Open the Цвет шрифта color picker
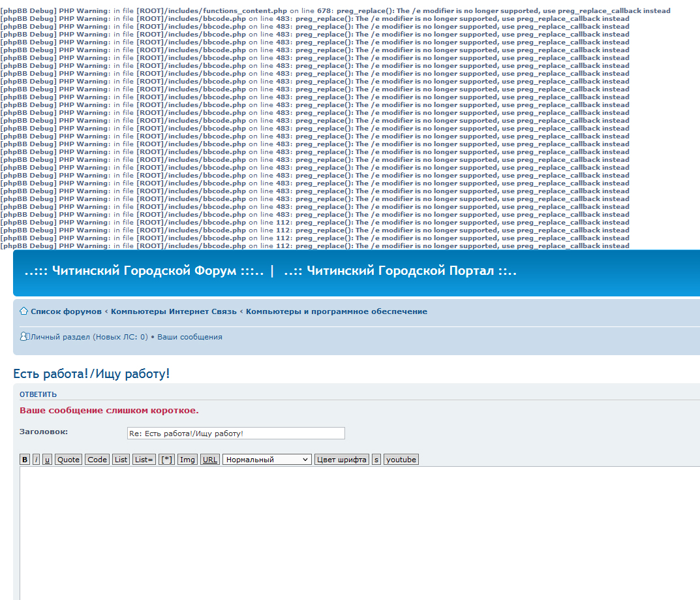The height and width of the screenshot is (600, 700). click(342, 460)
